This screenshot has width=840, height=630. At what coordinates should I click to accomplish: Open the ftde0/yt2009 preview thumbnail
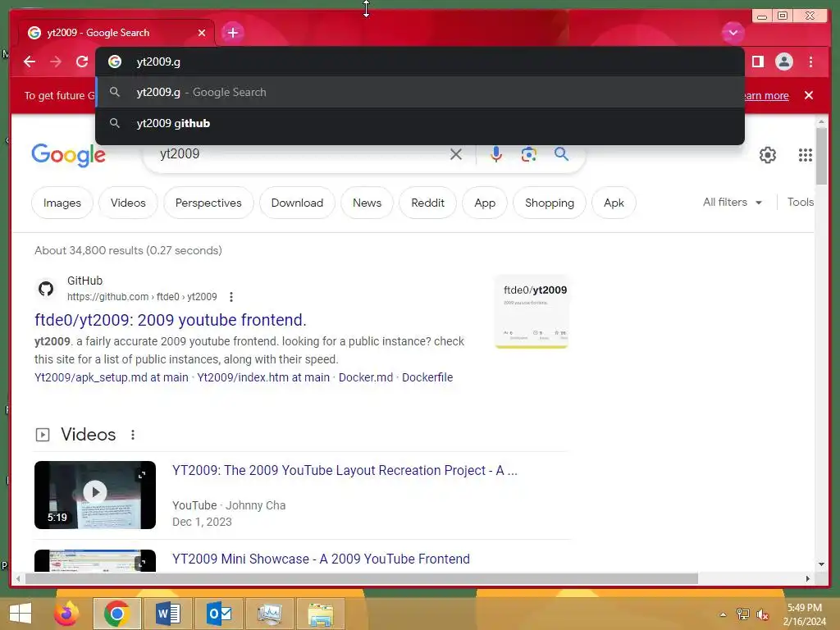532,312
